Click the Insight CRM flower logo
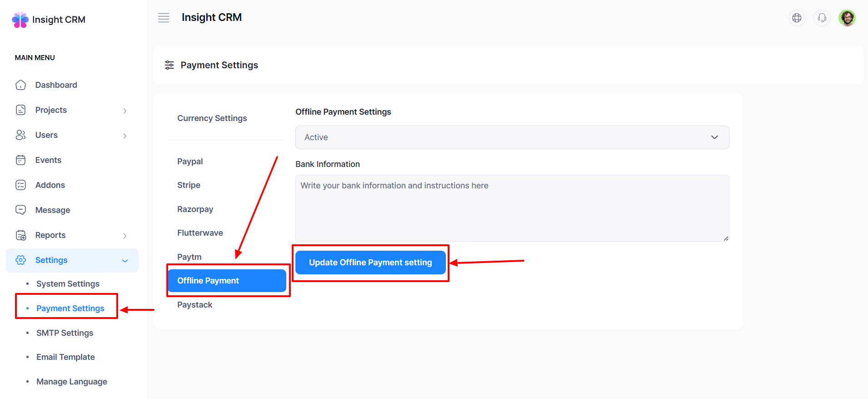The width and height of the screenshot is (868, 399). tap(20, 20)
